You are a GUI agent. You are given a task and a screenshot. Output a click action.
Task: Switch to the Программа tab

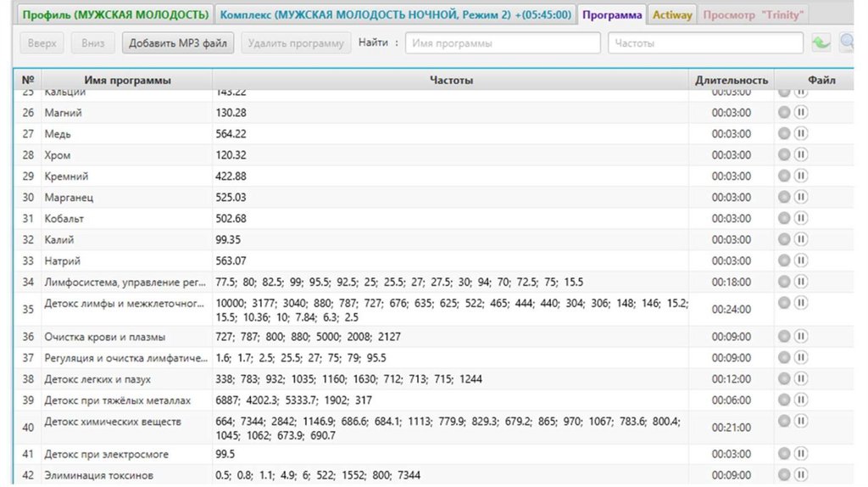tap(612, 14)
